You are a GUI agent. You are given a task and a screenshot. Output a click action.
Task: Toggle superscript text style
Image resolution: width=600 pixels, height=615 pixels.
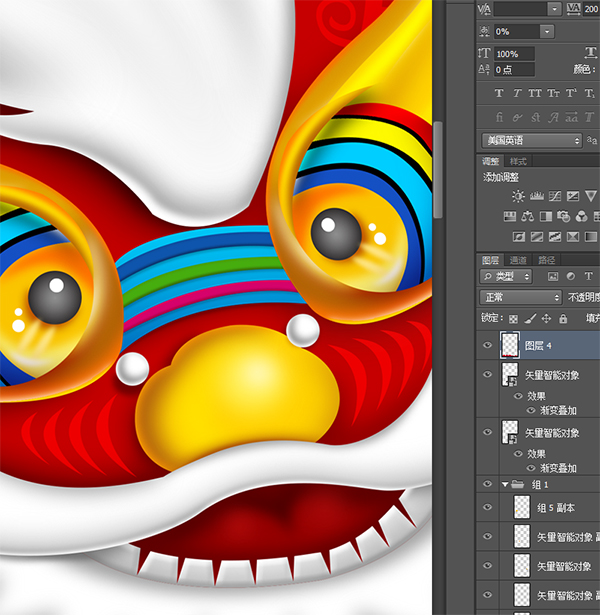tap(571, 93)
